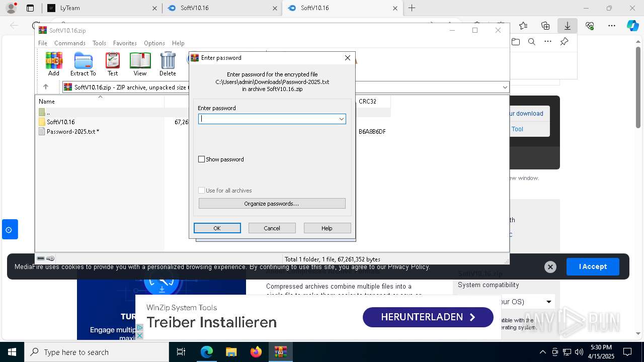Expand the password history dropdown arrow
This screenshot has height=362, width=644.
pyautogui.click(x=341, y=119)
